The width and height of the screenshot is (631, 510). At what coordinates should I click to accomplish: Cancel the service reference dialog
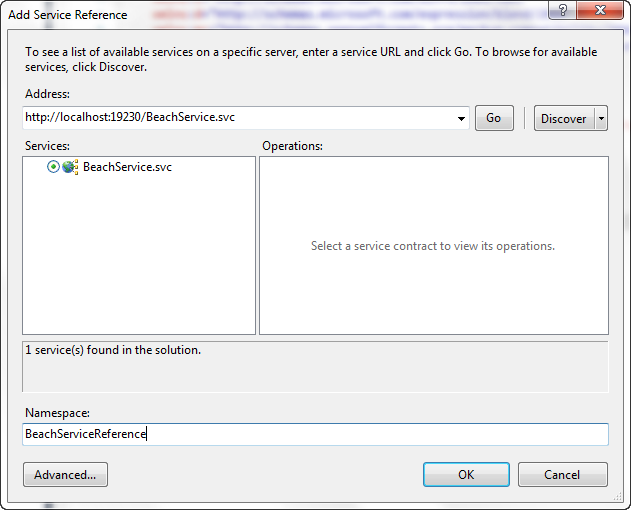coord(562,474)
